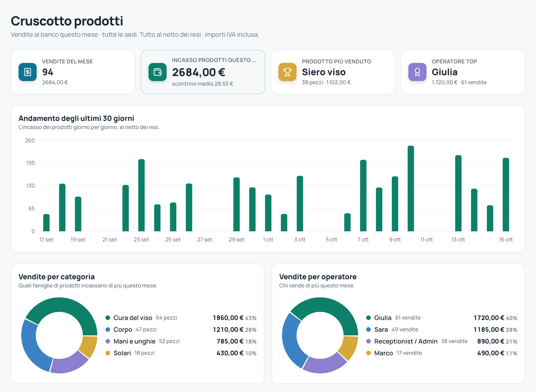Click the green wallet icon for Incasso prodotti
The image size is (536, 392).
(x=158, y=72)
